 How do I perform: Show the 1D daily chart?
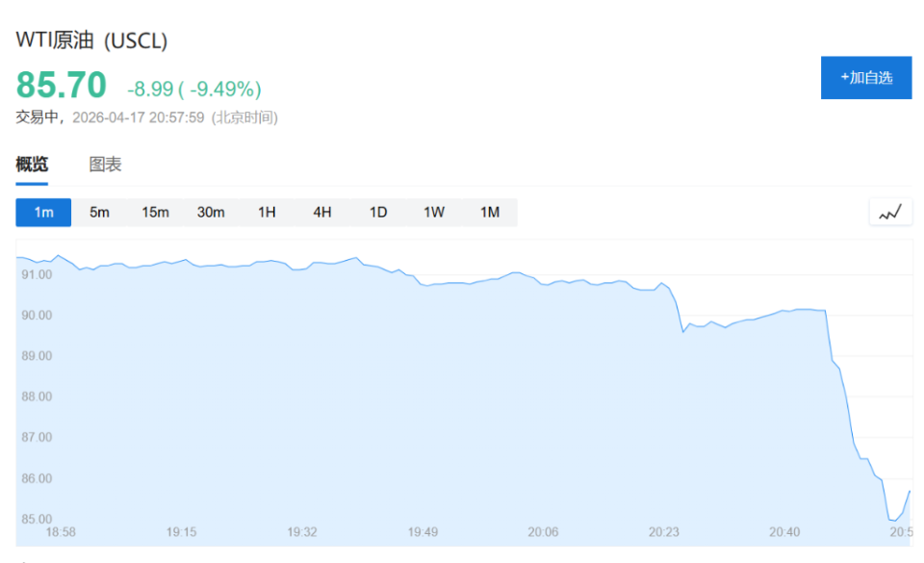(x=378, y=213)
